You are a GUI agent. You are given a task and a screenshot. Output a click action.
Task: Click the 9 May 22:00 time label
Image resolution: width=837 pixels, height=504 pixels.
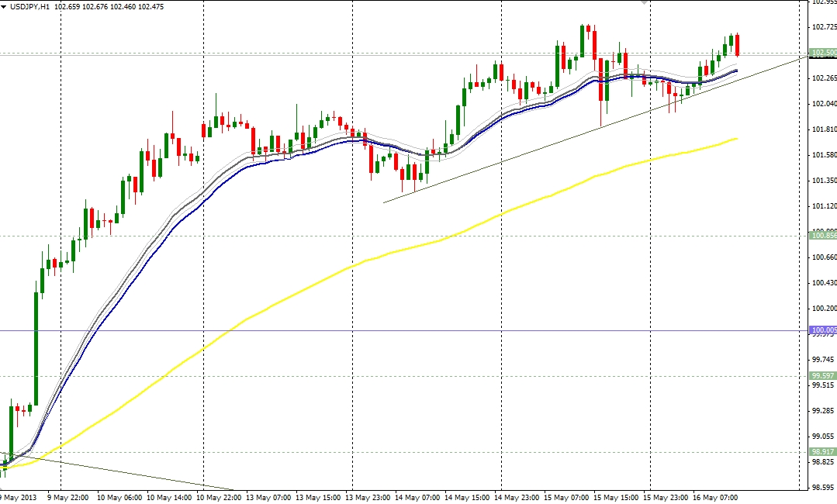67,497
